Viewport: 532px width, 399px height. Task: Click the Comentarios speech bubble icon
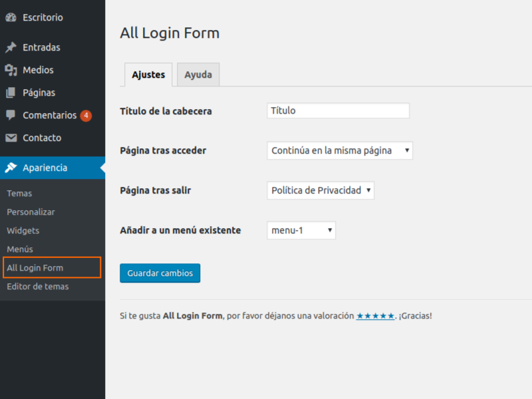pos(11,115)
